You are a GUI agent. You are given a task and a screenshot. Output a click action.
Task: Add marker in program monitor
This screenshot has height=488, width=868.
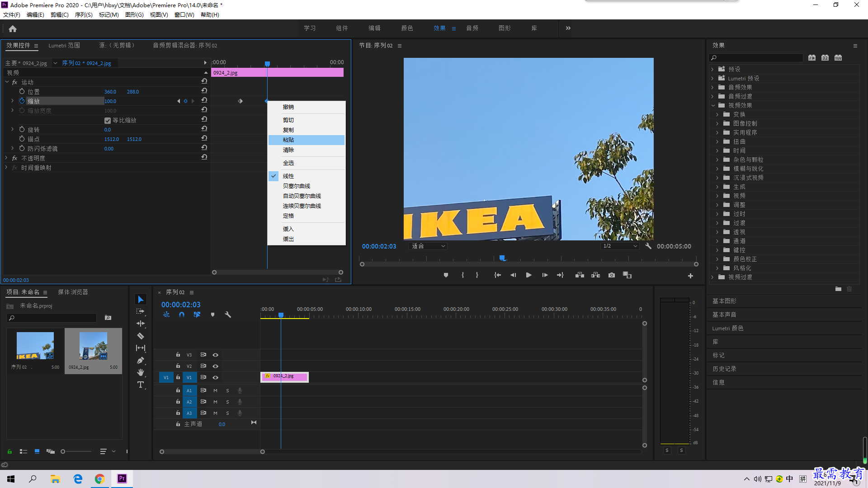(x=446, y=275)
